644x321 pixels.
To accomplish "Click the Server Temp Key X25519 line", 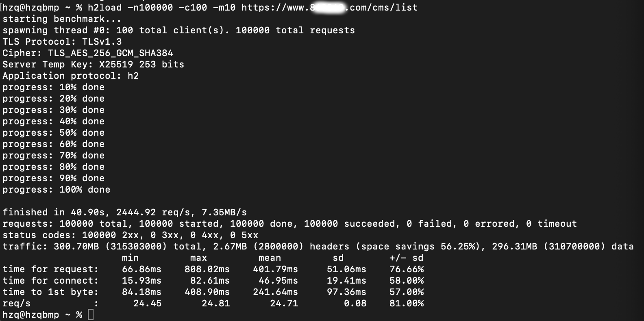I will coord(93,65).
